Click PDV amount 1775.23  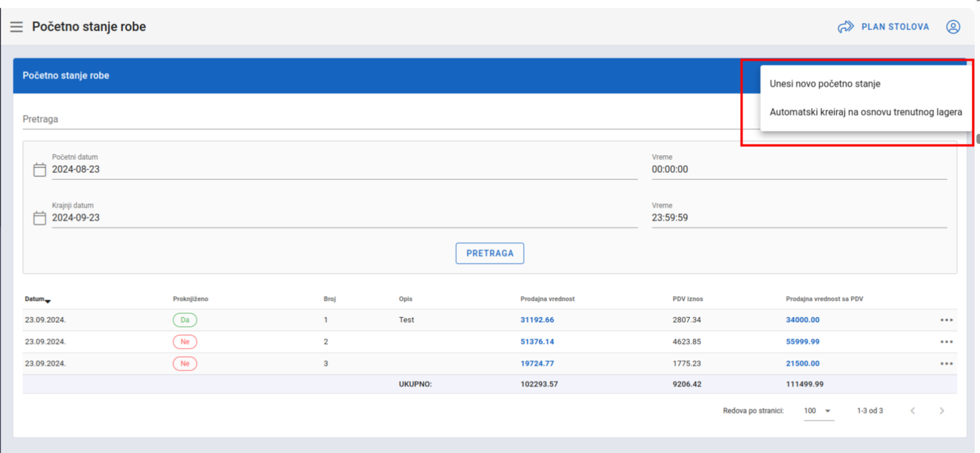(686, 364)
